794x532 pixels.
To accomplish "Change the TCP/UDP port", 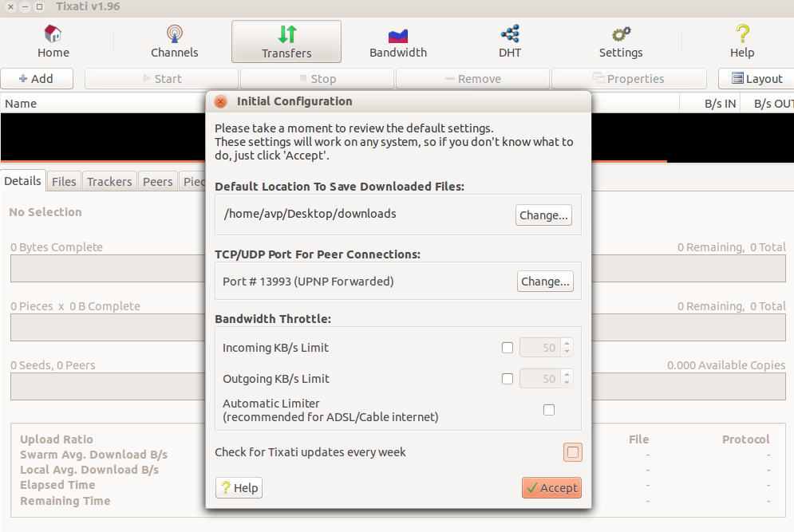I will (x=545, y=282).
